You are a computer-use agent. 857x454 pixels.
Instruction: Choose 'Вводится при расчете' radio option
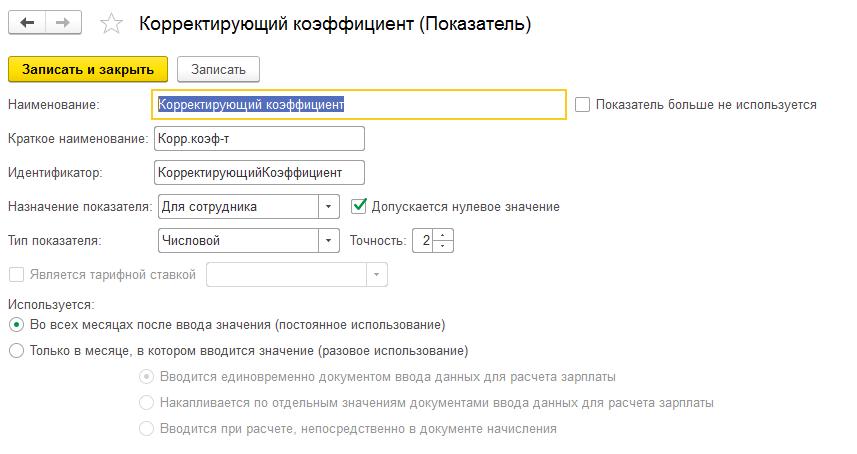[x=147, y=429]
